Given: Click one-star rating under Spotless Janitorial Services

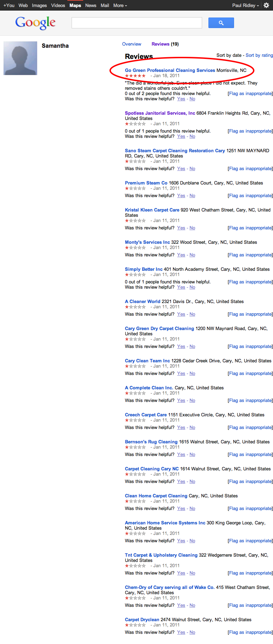Looking at the screenshot, I should tap(135, 124).
